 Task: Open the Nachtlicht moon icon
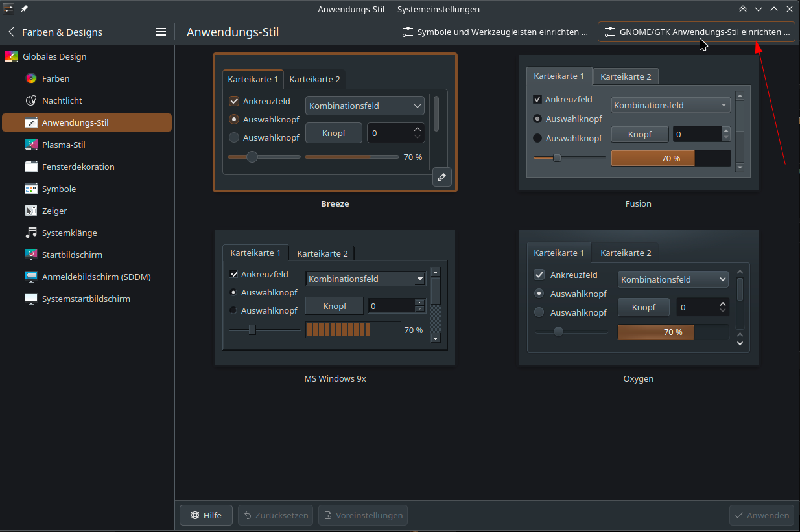coord(30,100)
